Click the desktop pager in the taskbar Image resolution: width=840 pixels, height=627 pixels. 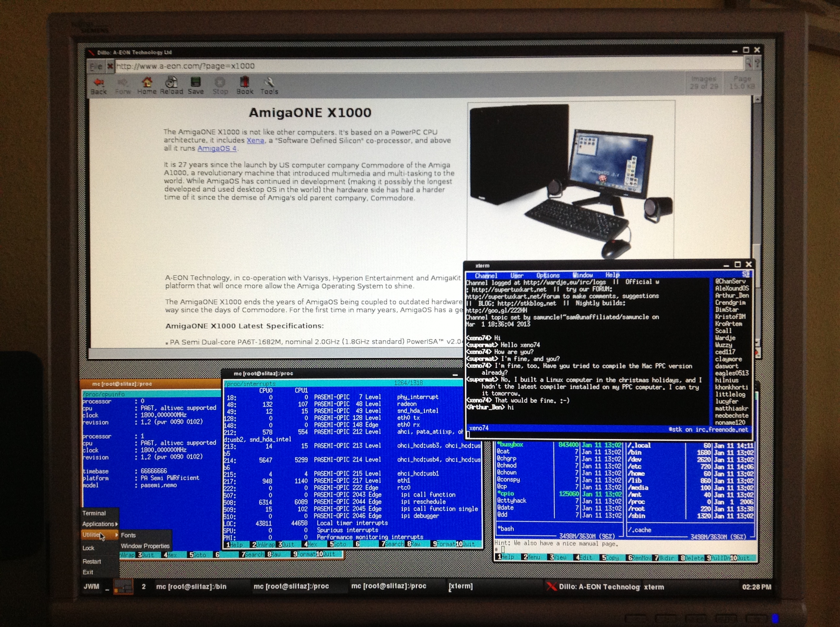click(x=123, y=587)
